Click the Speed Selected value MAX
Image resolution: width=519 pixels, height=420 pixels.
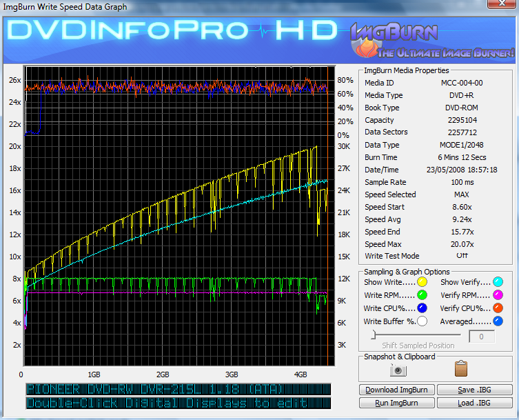pyautogui.click(x=462, y=194)
